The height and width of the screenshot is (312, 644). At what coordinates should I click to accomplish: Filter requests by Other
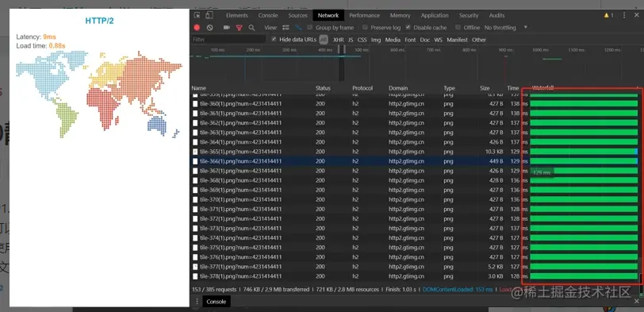pyautogui.click(x=479, y=40)
